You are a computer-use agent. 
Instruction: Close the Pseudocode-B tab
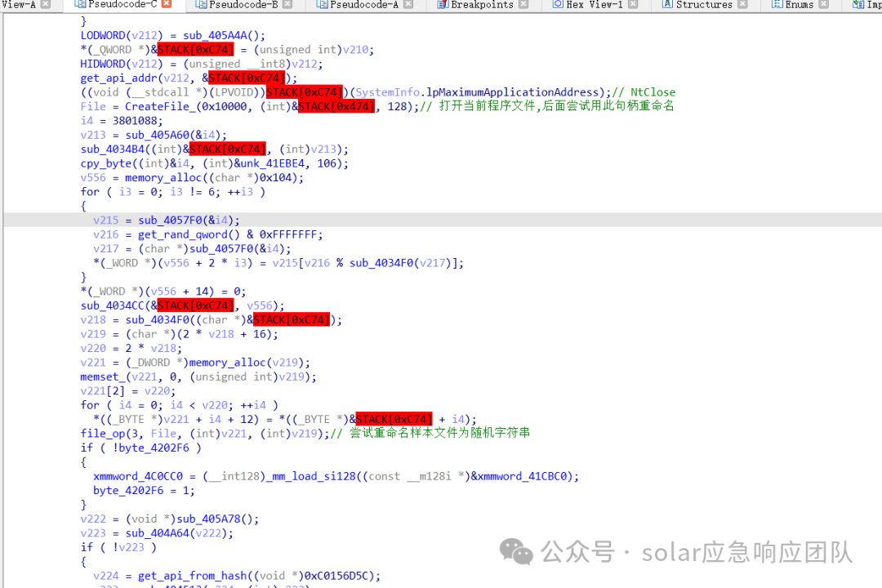pos(287,4)
